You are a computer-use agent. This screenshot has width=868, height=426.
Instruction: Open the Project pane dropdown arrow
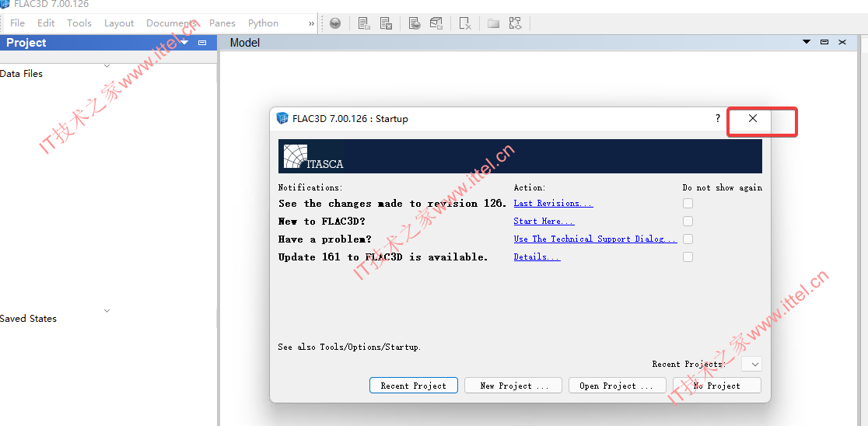pos(184,43)
